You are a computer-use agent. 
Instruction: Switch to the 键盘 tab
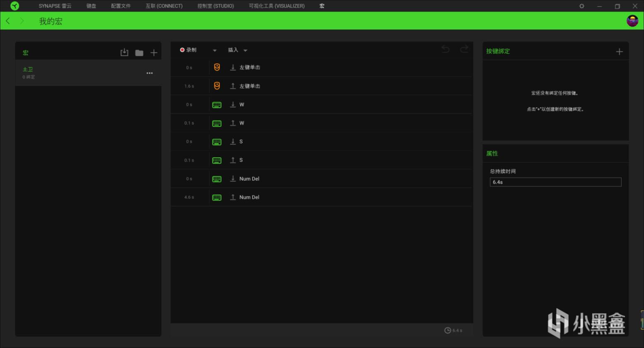point(91,6)
